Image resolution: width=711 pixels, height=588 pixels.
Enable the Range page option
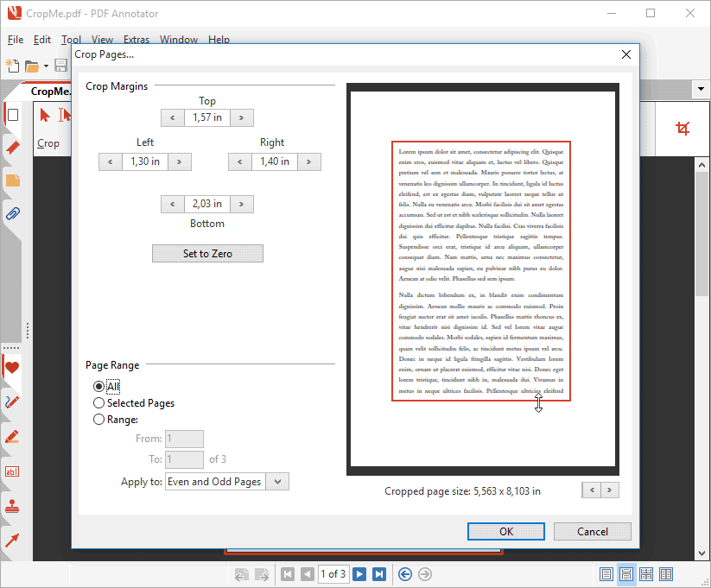click(x=98, y=420)
